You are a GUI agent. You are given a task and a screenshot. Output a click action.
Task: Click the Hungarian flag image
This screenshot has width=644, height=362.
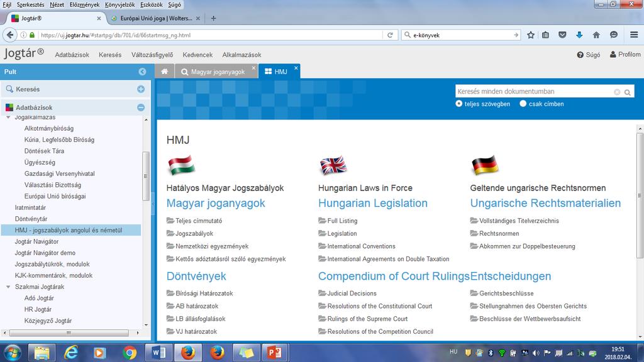[181, 165]
